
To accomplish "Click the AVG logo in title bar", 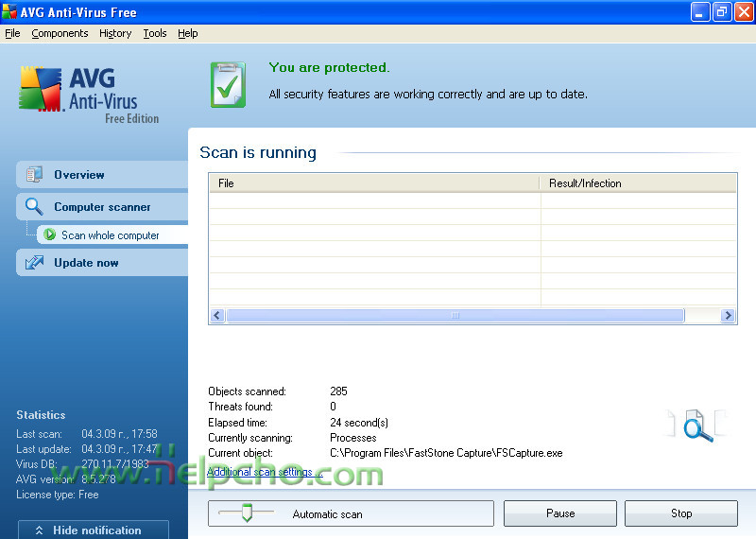I will tap(9, 11).
